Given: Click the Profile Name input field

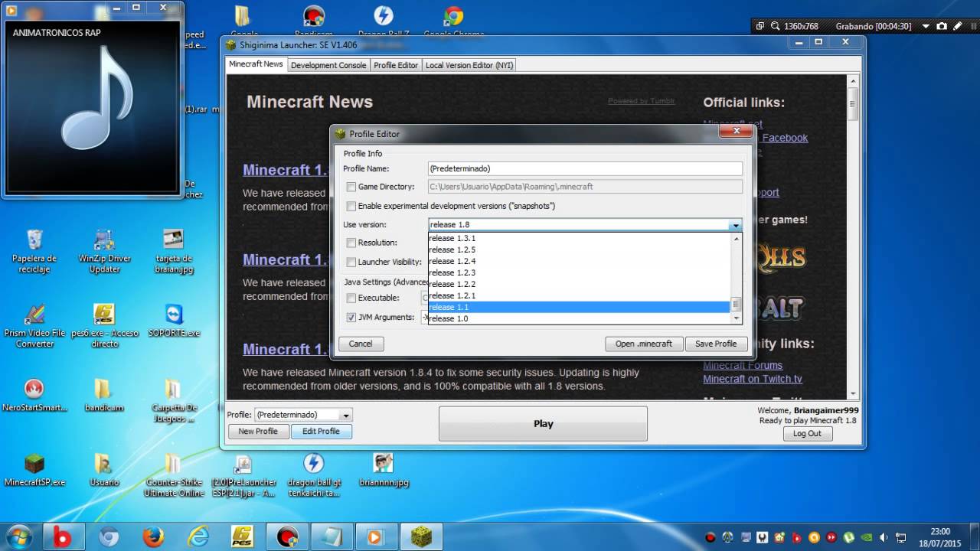Looking at the screenshot, I should click(x=585, y=168).
